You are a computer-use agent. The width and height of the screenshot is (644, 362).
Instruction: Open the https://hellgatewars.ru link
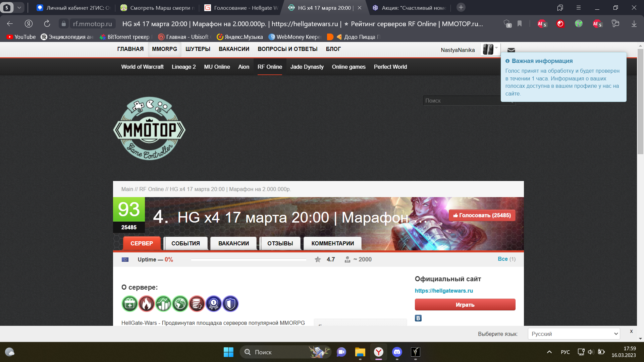pyautogui.click(x=444, y=291)
